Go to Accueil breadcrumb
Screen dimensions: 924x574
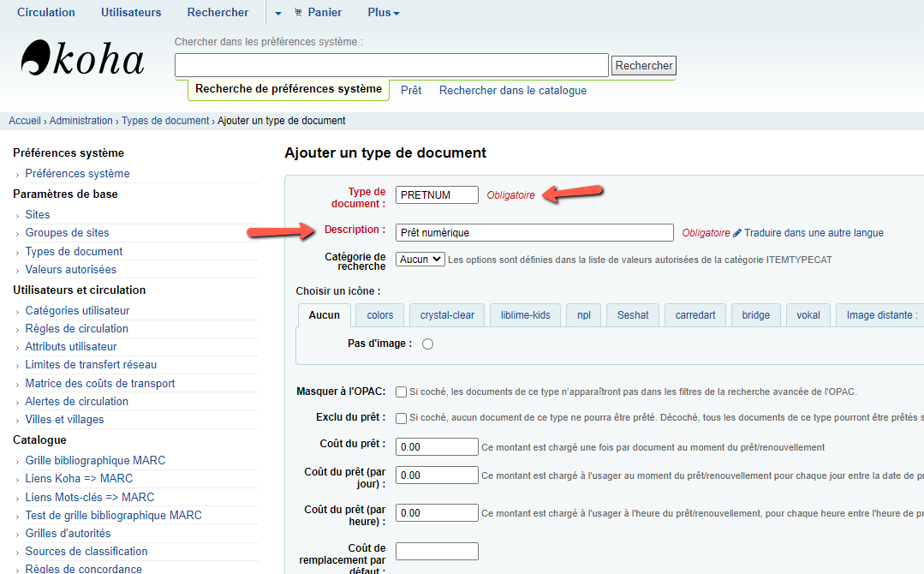pyautogui.click(x=25, y=121)
